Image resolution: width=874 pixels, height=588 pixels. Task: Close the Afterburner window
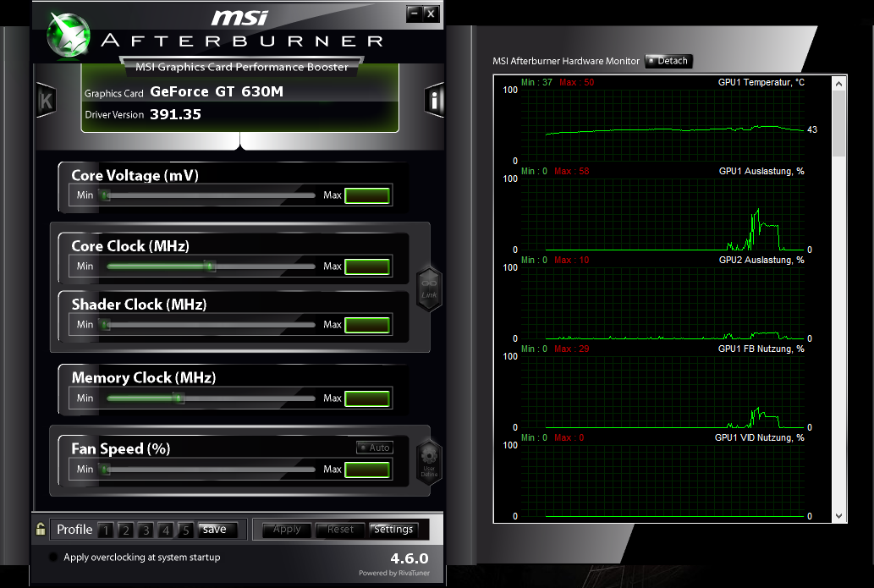(x=431, y=14)
